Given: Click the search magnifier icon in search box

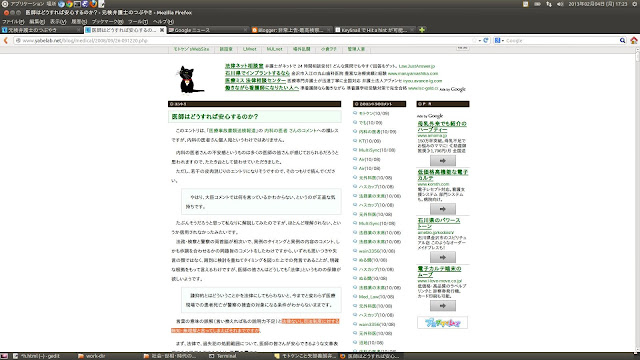Looking at the screenshot, I should (x=622, y=40).
